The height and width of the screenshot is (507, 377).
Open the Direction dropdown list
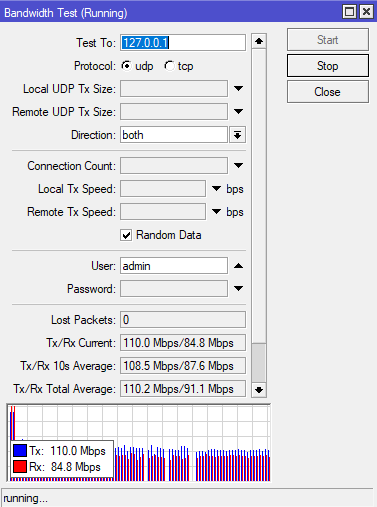pyautogui.click(x=237, y=135)
